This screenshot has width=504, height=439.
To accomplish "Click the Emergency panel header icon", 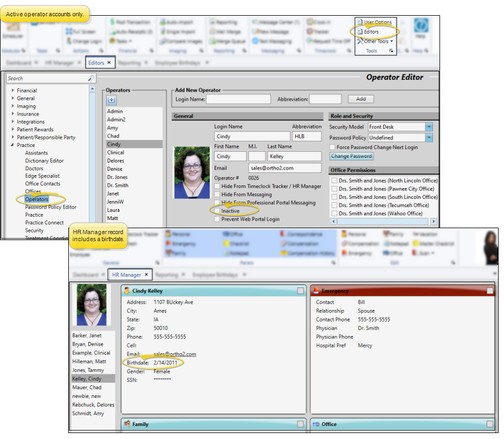I will (x=315, y=291).
